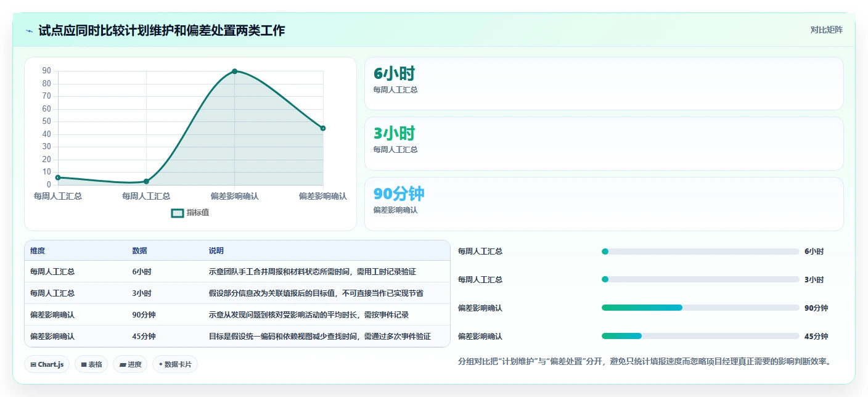Click the title 试点应同时比较计划维护和偏差处置两类工作

click(x=162, y=31)
